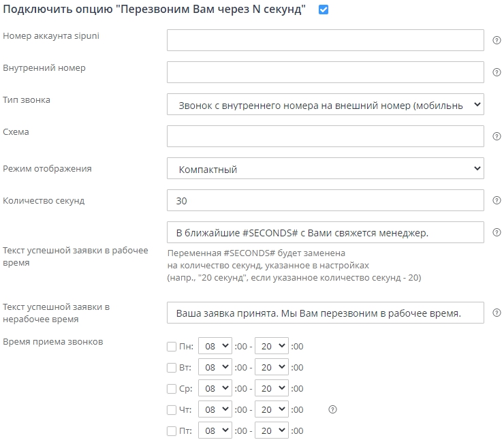This screenshot has height=440, width=504.
Task: Click the Схема input field
Action: [x=325, y=136]
